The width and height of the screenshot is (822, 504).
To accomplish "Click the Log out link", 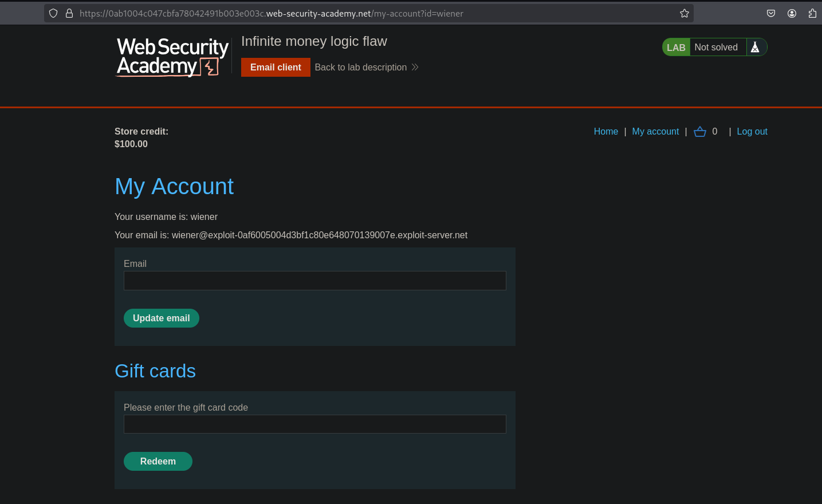I will 752,132.
